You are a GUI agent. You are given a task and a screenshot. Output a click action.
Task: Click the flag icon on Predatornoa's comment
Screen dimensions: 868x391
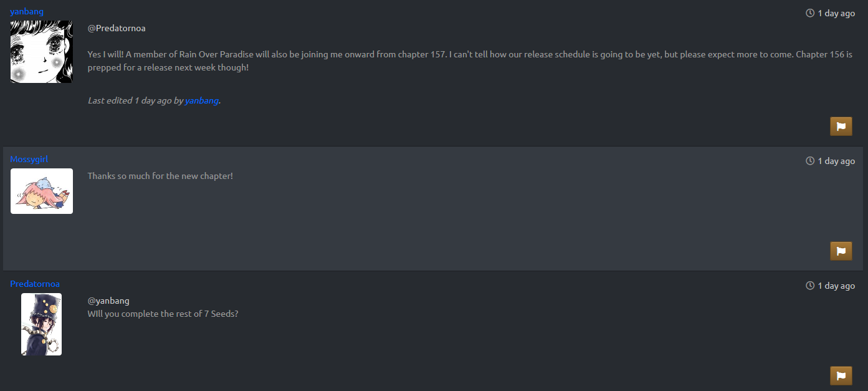coord(841,376)
